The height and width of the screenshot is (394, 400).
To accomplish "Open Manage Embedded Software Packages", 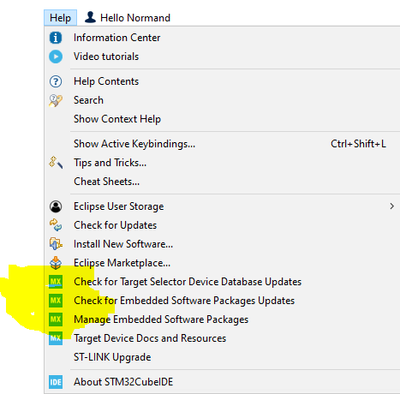I will click(x=161, y=319).
